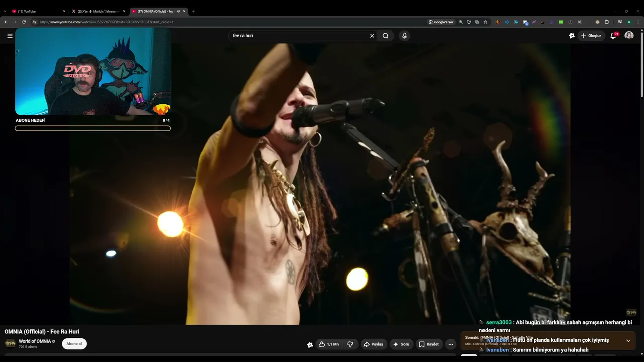
Task: Close the (17) YouTube tab
Action: pyautogui.click(x=64, y=11)
